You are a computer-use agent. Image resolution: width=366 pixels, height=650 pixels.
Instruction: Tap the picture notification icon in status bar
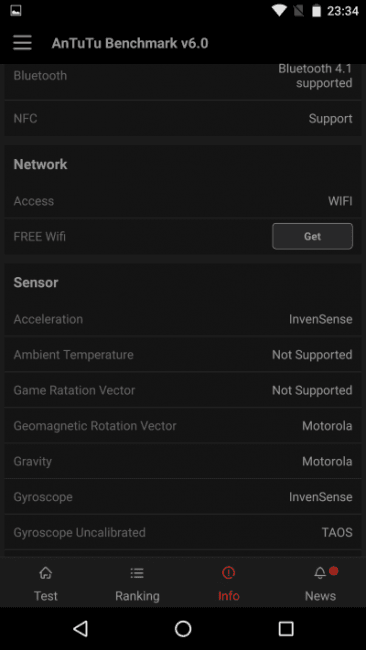tap(16, 11)
